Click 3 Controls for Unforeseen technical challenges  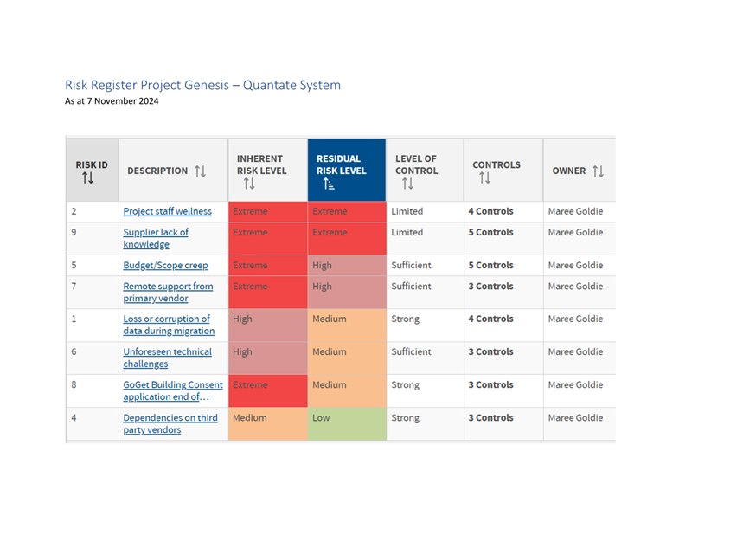[490, 351]
